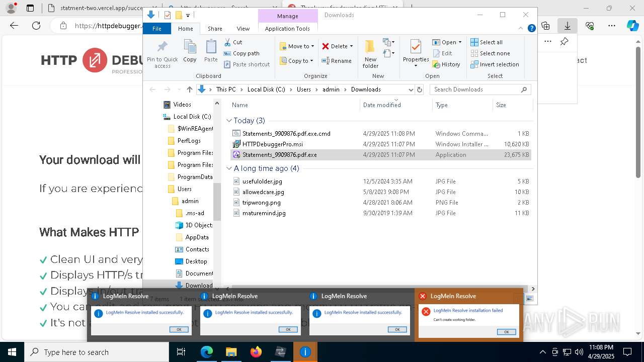Open Microsoft Edge from taskbar

(206, 352)
